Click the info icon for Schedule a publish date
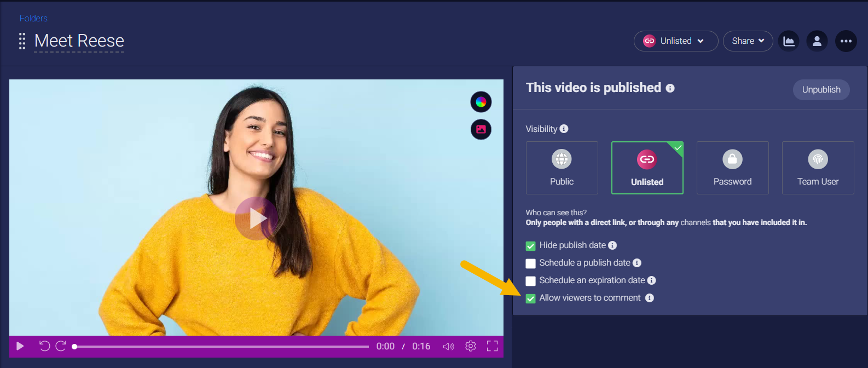The image size is (868, 368). (637, 263)
